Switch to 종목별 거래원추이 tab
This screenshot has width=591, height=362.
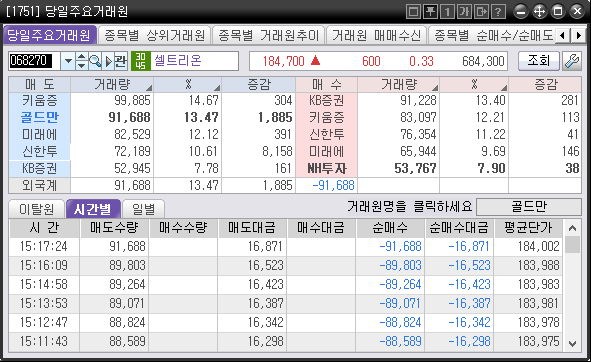(x=269, y=35)
